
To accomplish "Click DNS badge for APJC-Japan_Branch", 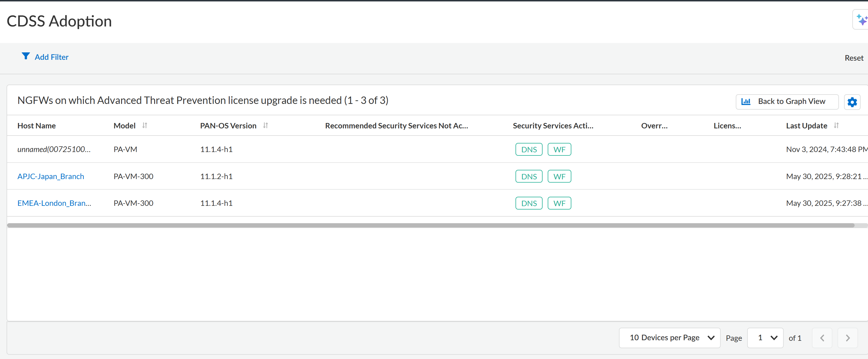I will point(529,177).
